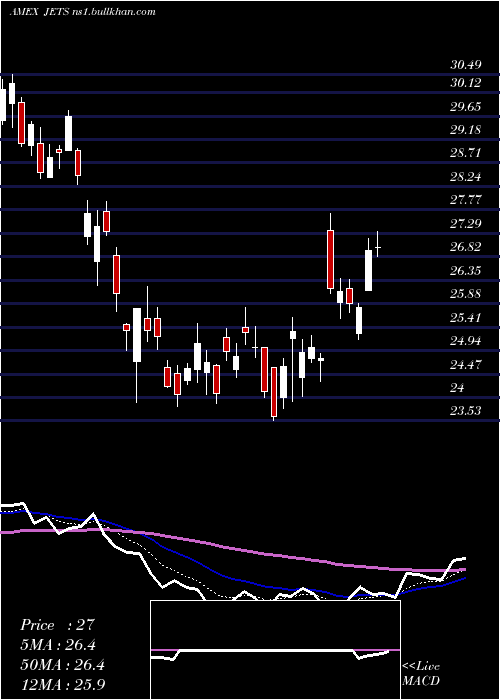Click the 27.77 price level label
500x700 pixels.
(x=466, y=200)
